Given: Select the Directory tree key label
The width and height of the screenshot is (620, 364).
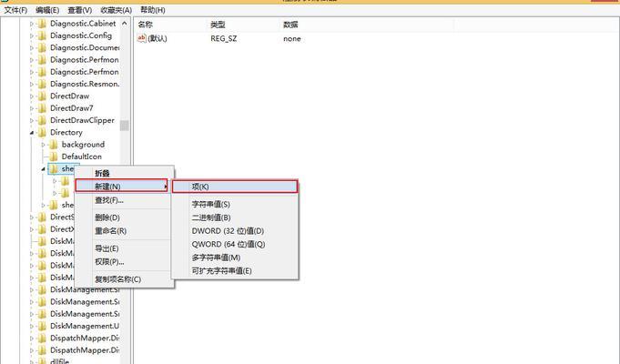Looking at the screenshot, I should point(66,132).
